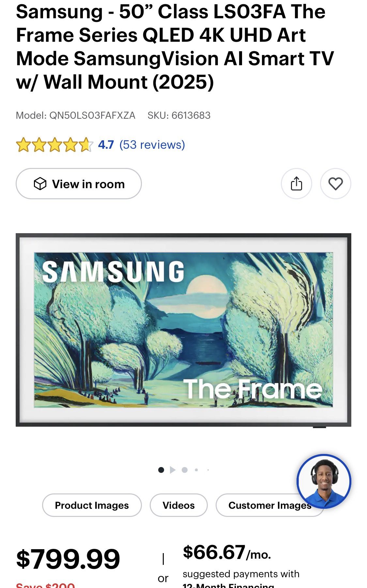The width and height of the screenshot is (367, 588).
Task: Select the first carousel dot indicator
Action: point(161,470)
